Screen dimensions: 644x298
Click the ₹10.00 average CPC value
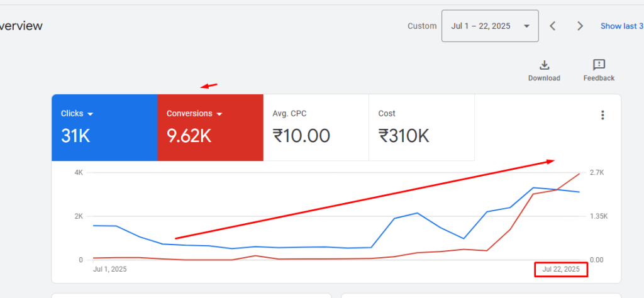(x=301, y=135)
